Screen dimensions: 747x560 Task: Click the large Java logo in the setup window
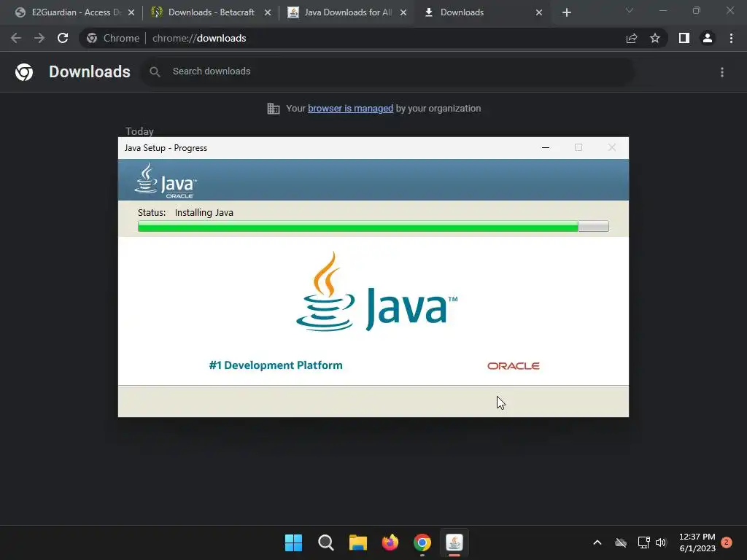pos(376,292)
